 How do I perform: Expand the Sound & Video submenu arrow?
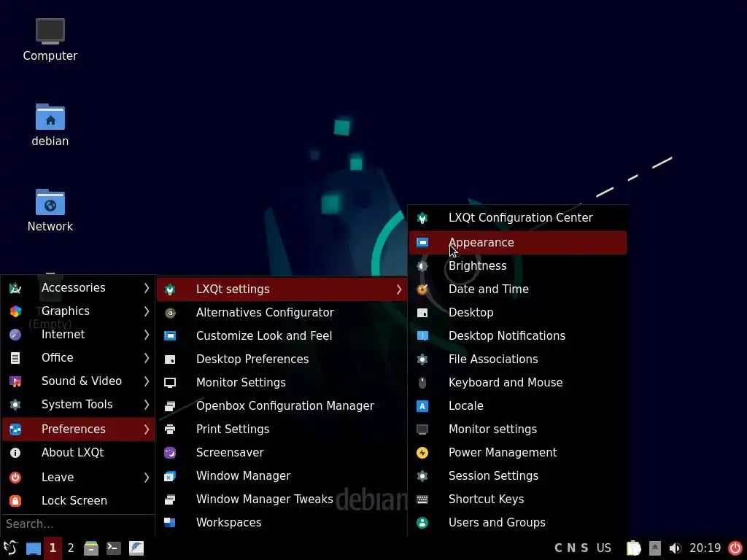click(x=146, y=381)
